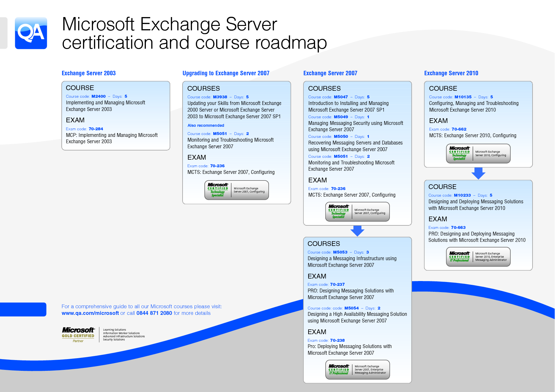
Task: Click course code M5049
Action: pos(341,117)
